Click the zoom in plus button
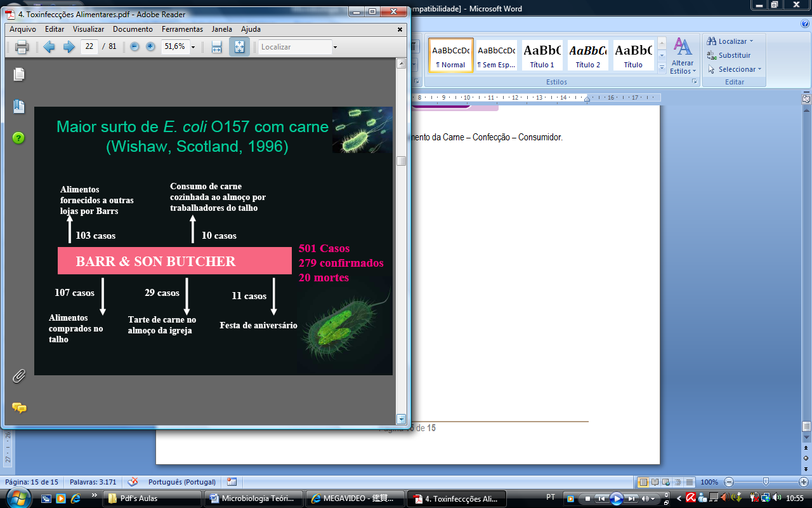Image resolution: width=812 pixels, height=508 pixels. tap(150, 46)
